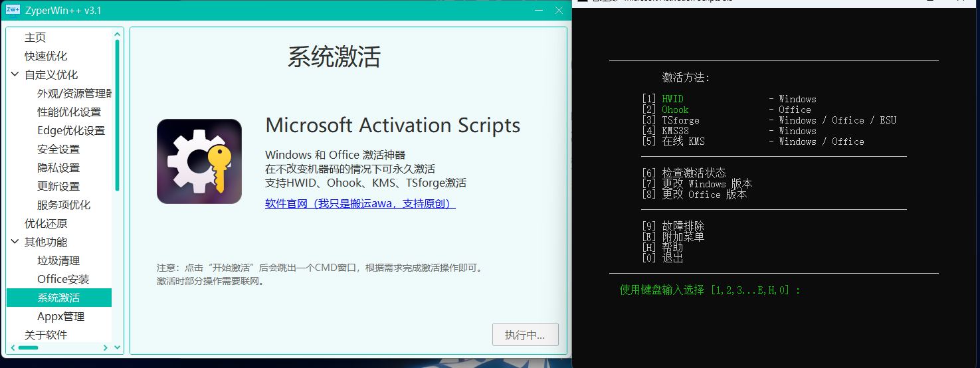Select 优化还原 in the sidebar

[46, 224]
